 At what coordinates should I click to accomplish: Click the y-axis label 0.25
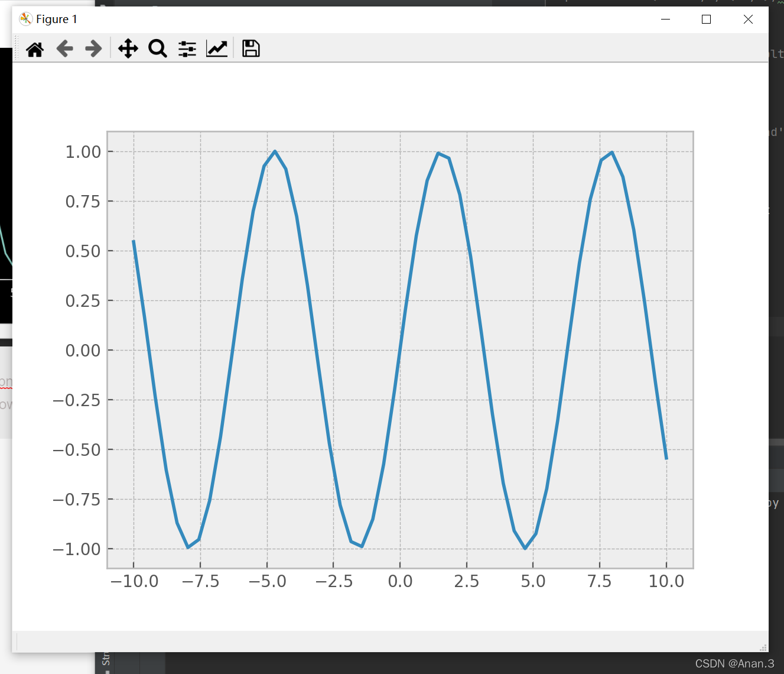(83, 301)
